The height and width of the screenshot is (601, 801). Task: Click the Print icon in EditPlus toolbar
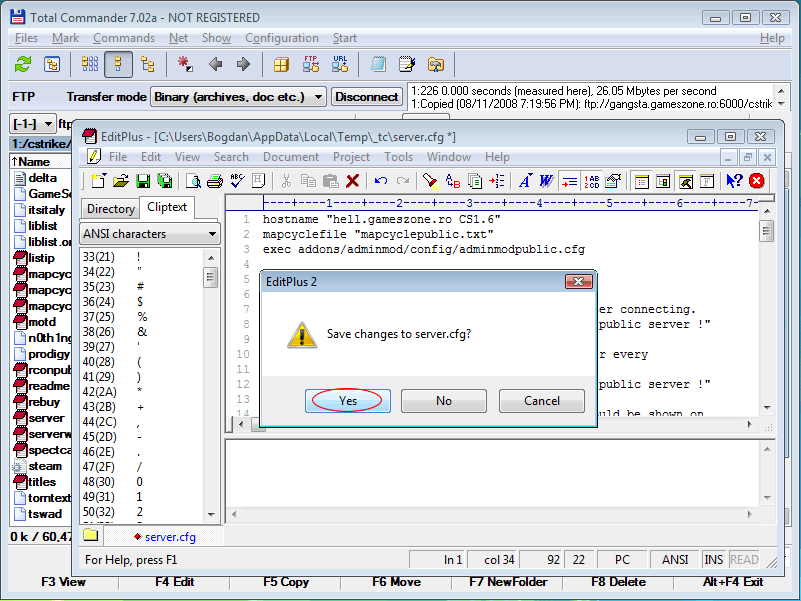click(214, 181)
